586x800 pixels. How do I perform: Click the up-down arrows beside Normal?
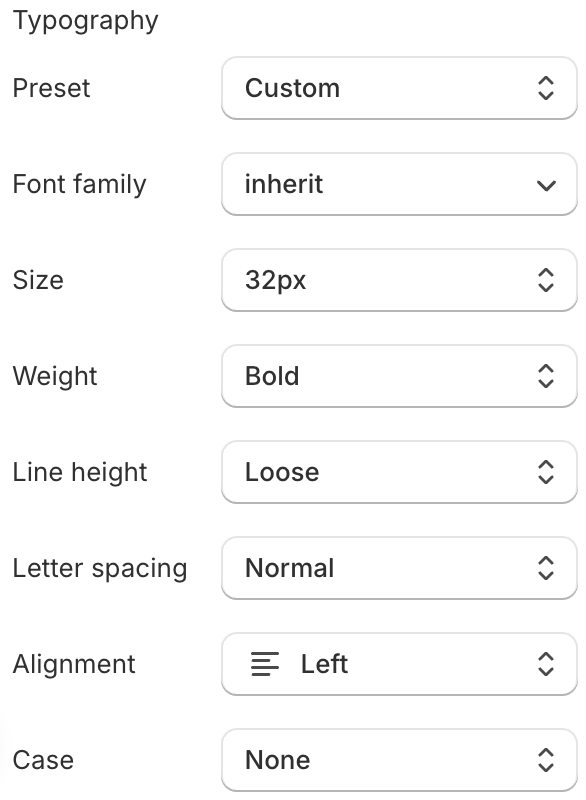[x=546, y=568]
